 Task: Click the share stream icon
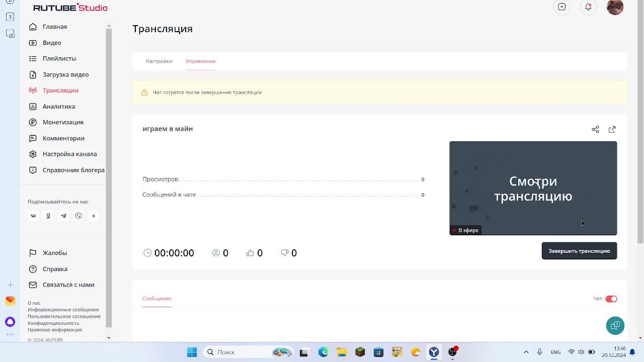click(595, 129)
